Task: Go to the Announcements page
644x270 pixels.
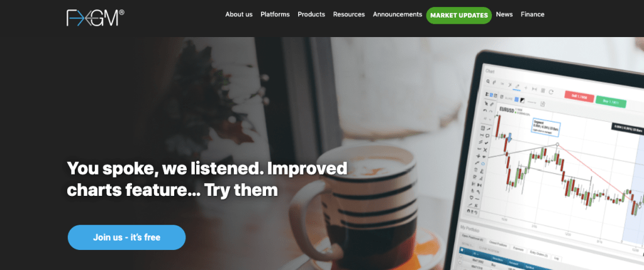Action: (397, 14)
